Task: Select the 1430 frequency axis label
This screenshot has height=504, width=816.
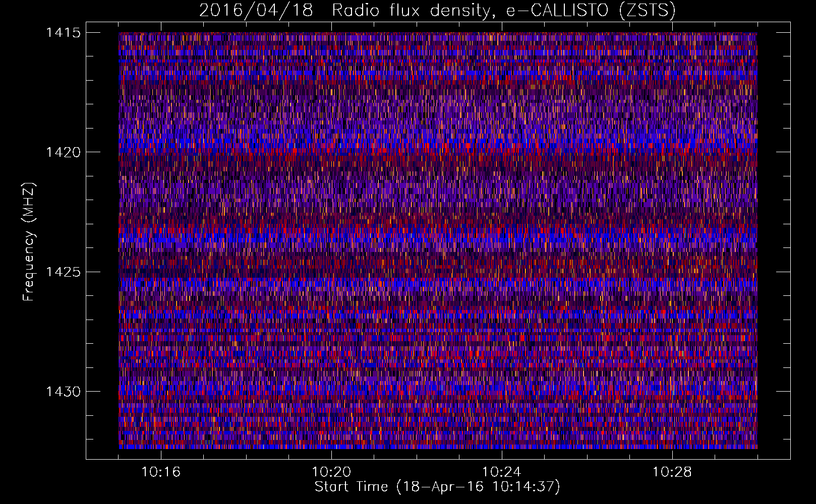Action: [63, 392]
